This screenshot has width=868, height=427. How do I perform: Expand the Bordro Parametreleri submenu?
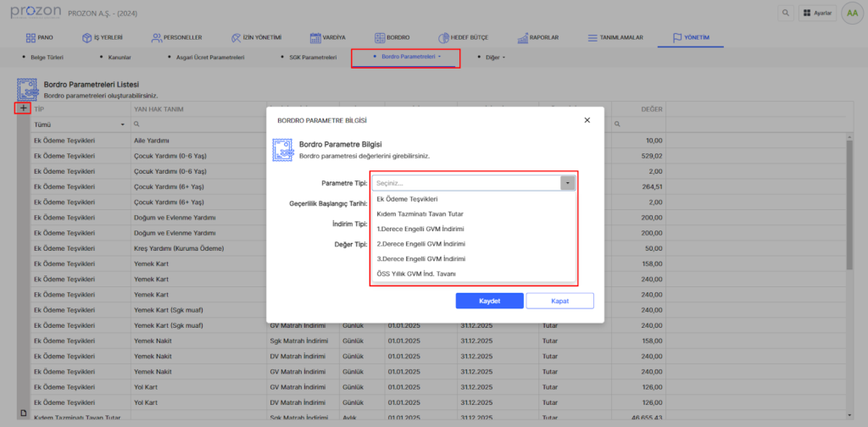pyautogui.click(x=410, y=57)
